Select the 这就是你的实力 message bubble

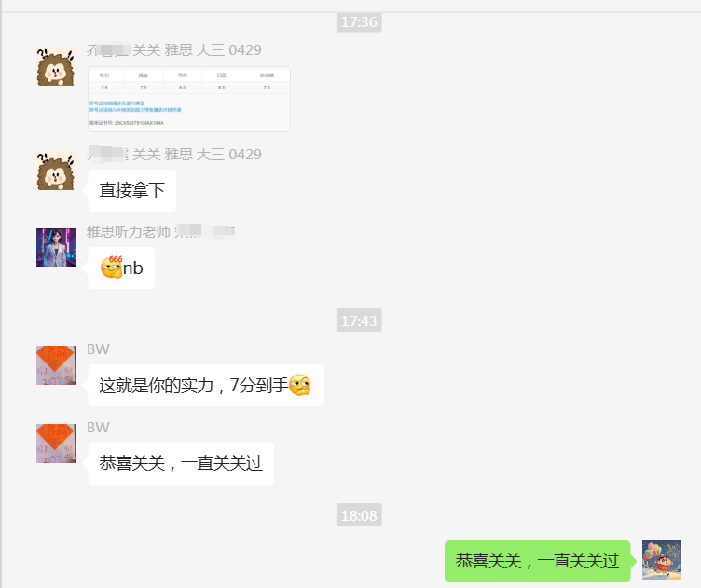tap(206, 385)
